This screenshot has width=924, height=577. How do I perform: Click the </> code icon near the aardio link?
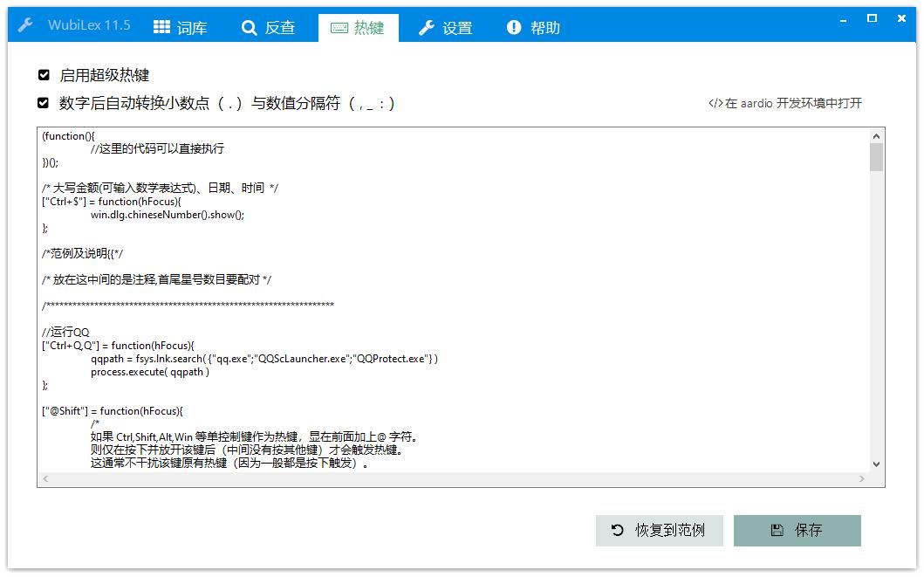point(715,102)
